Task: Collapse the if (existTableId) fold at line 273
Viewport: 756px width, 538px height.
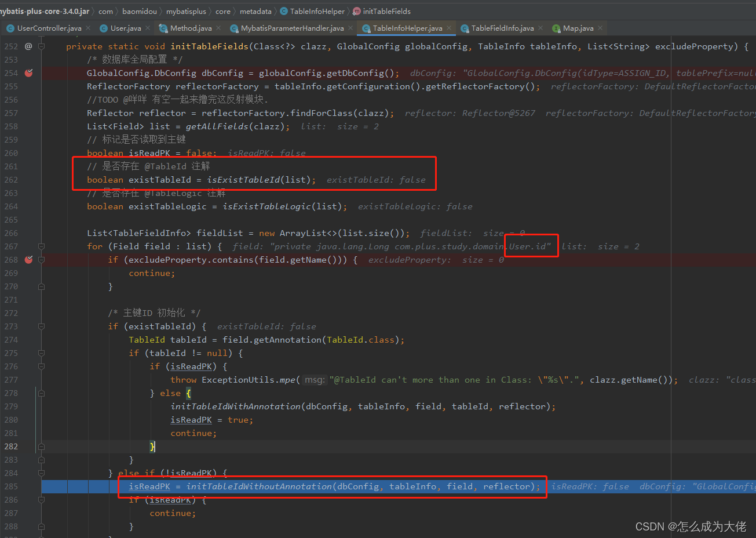Action: 42,326
